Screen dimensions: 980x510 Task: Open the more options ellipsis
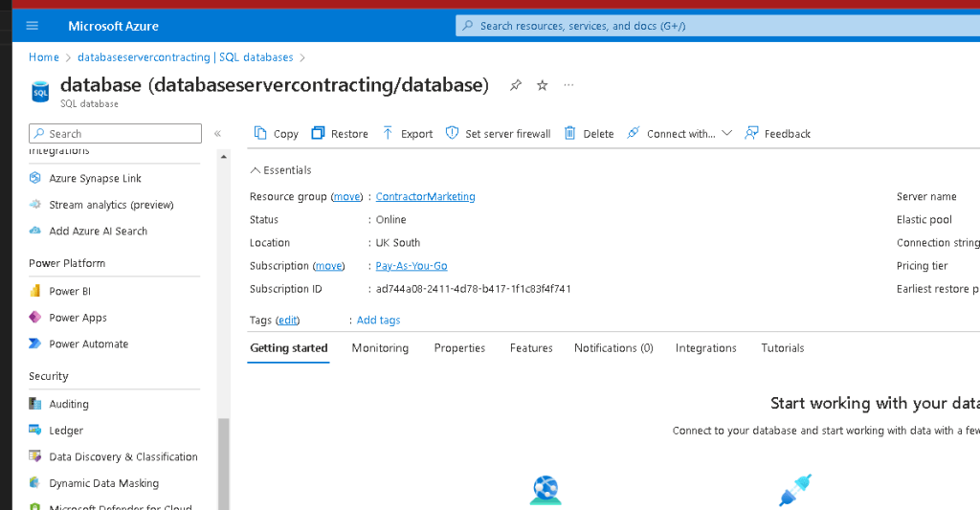coord(568,85)
